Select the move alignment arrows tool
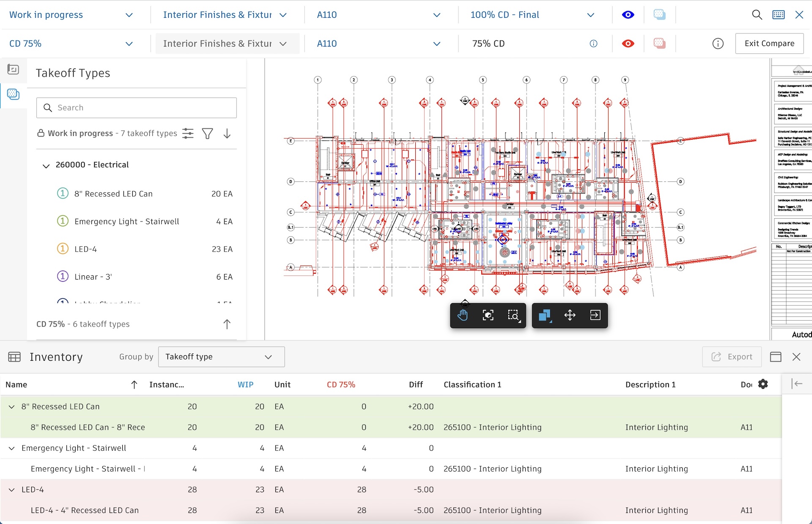 [570, 315]
